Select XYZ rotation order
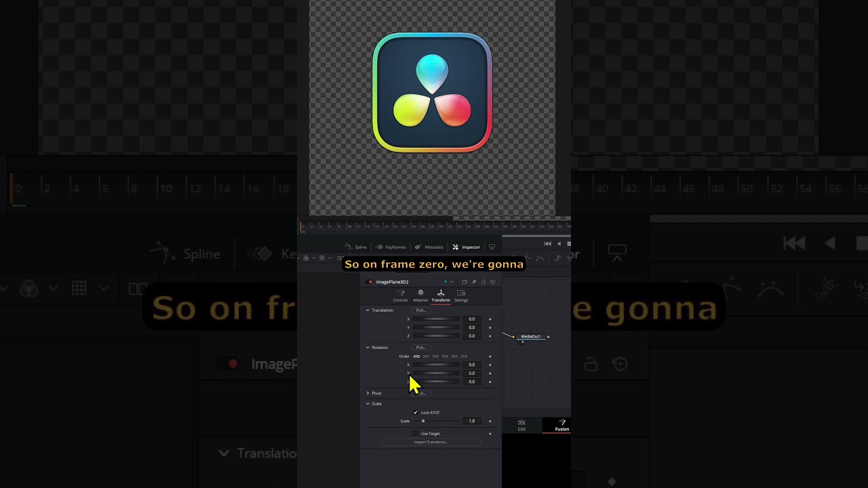Image resolution: width=868 pixels, height=488 pixels. tap(416, 357)
